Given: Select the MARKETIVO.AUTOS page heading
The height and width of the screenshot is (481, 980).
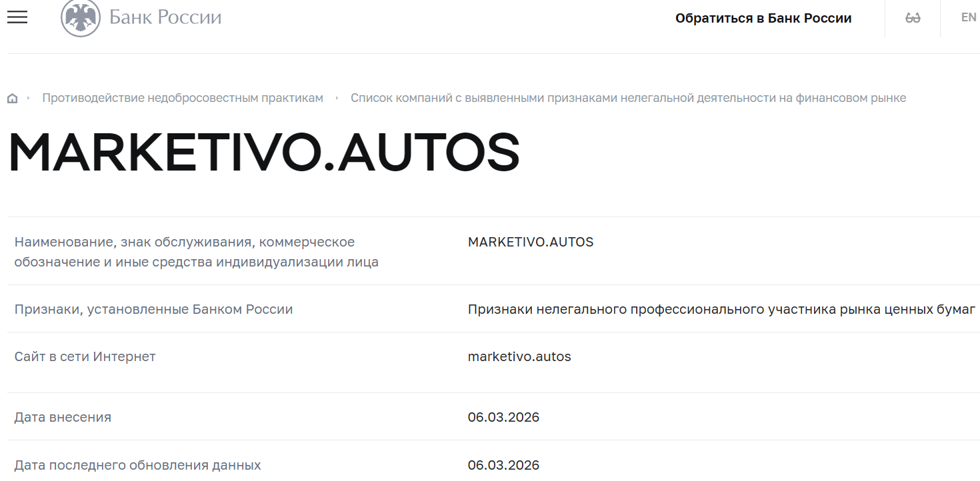Looking at the screenshot, I should pyautogui.click(x=263, y=152).
